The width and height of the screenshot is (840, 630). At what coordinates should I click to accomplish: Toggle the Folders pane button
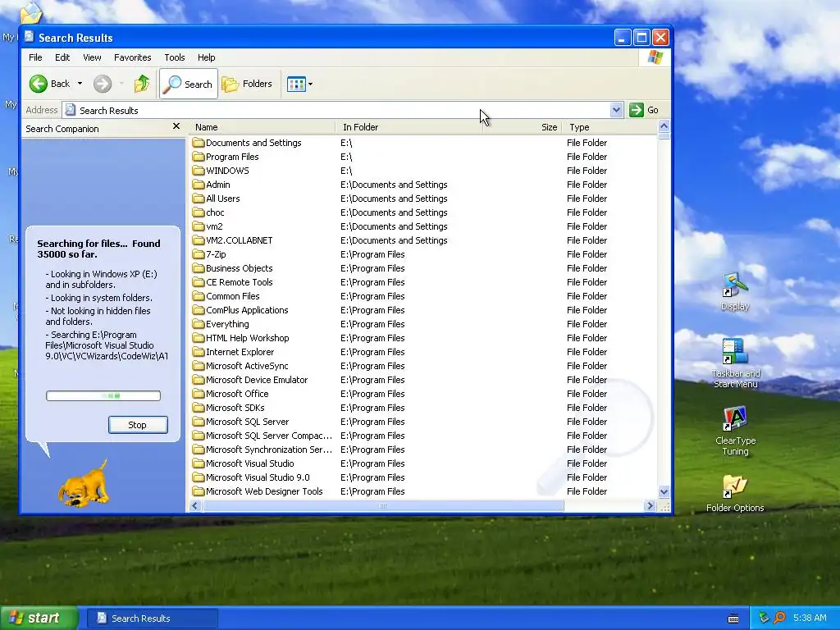[248, 84]
